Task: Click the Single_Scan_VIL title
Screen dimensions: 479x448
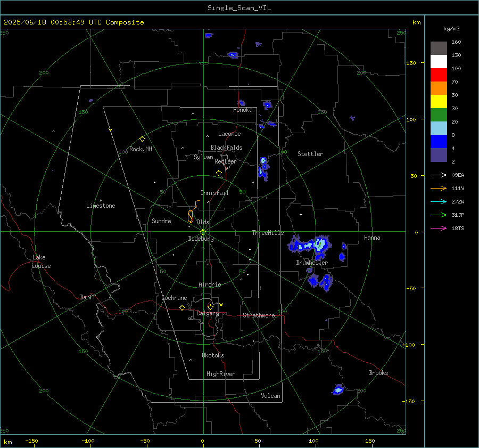Action: [239, 8]
